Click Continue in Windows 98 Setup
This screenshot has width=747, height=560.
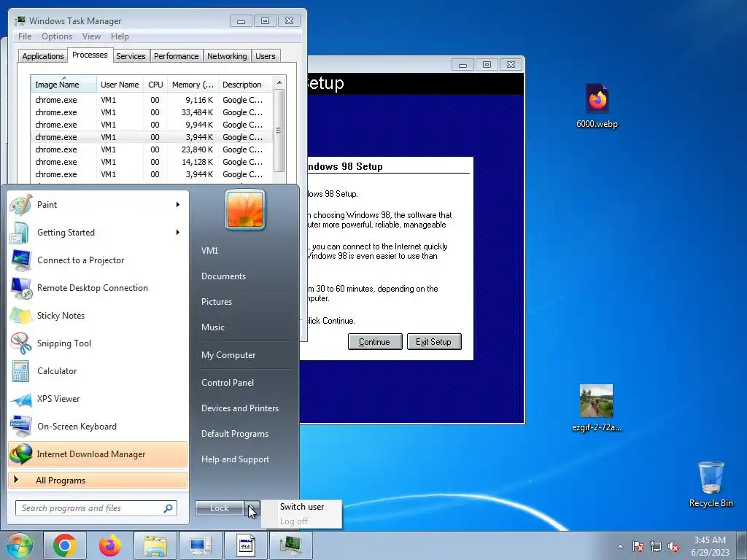375,342
